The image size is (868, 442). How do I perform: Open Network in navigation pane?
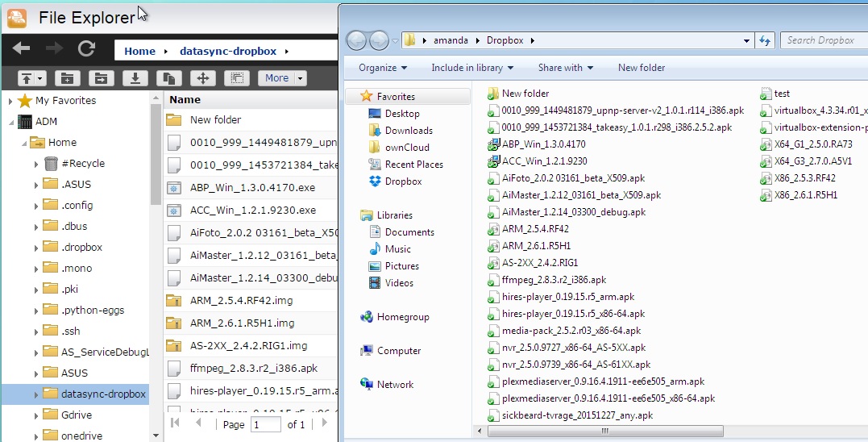(x=395, y=385)
